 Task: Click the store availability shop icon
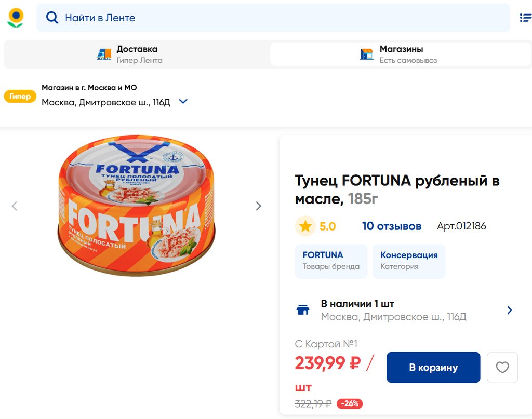pos(302,310)
